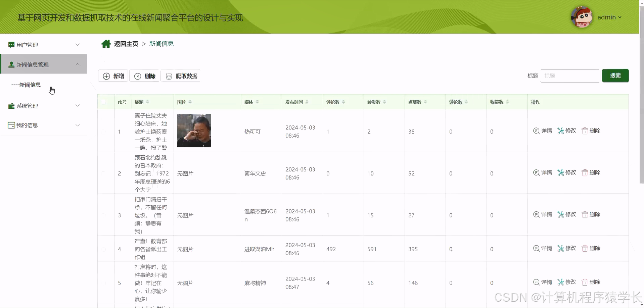The height and width of the screenshot is (308, 644).
Task: Click the scrollbar up arrow
Action: click(641, 2)
